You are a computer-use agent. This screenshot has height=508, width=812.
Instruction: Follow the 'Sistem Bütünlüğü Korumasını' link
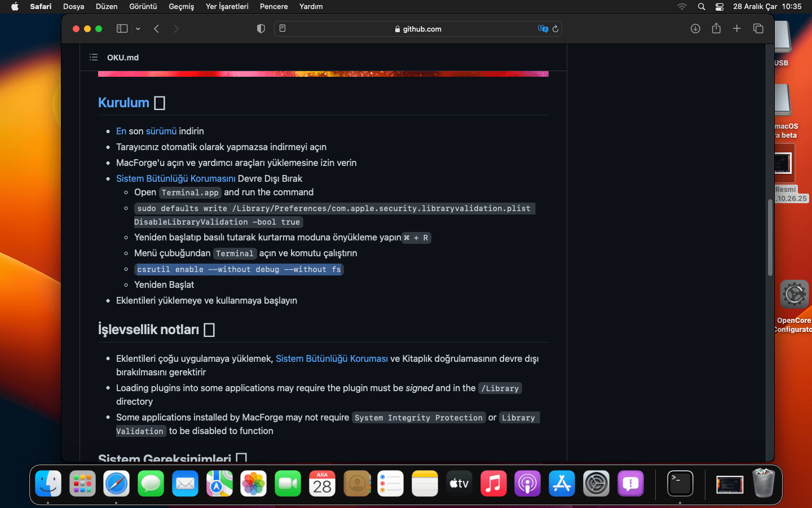pos(175,178)
